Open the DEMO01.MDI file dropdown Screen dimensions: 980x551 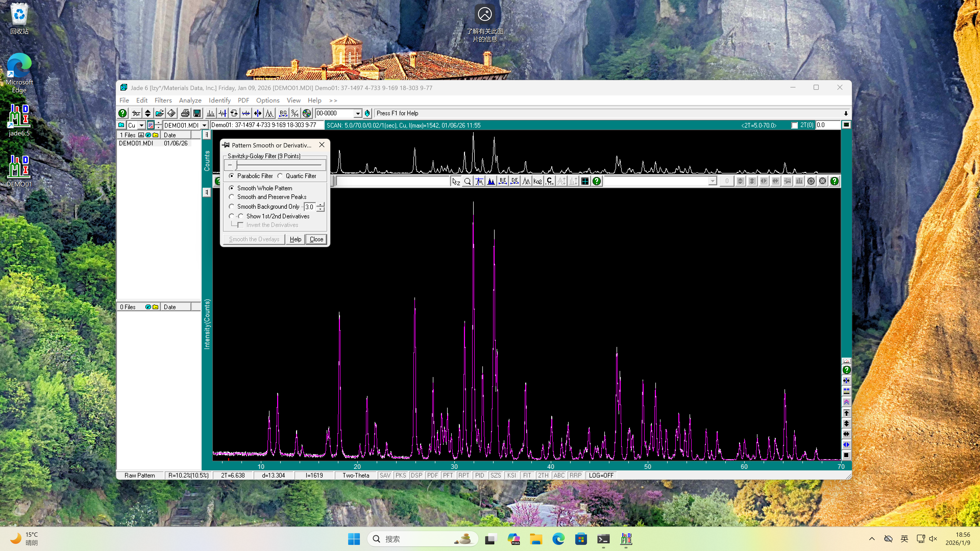[204, 125]
